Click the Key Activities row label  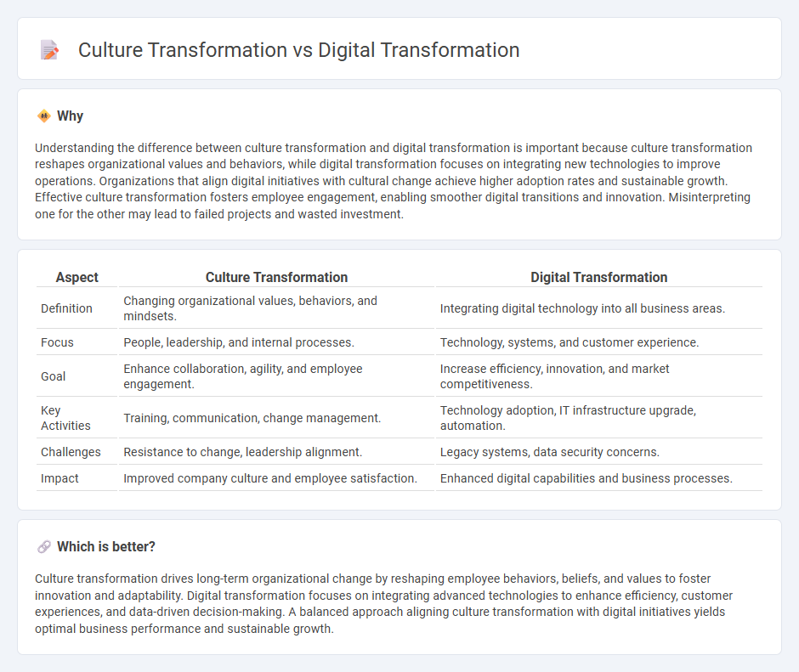(x=65, y=418)
